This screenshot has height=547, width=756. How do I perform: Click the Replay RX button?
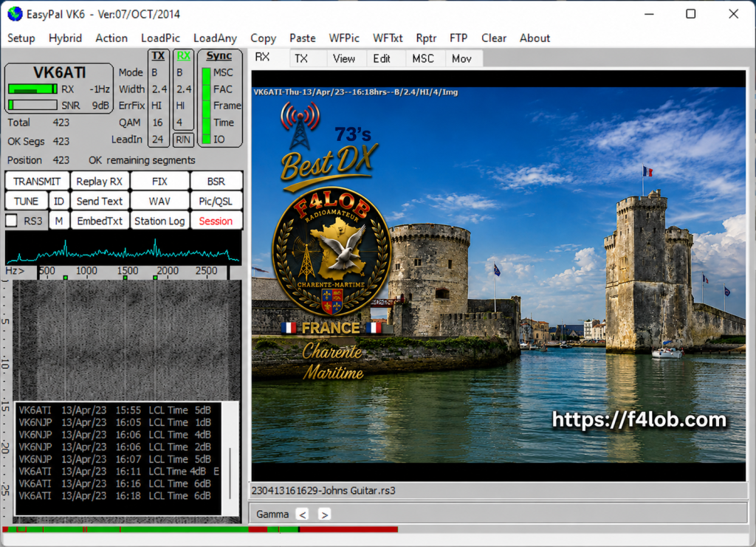click(100, 181)
